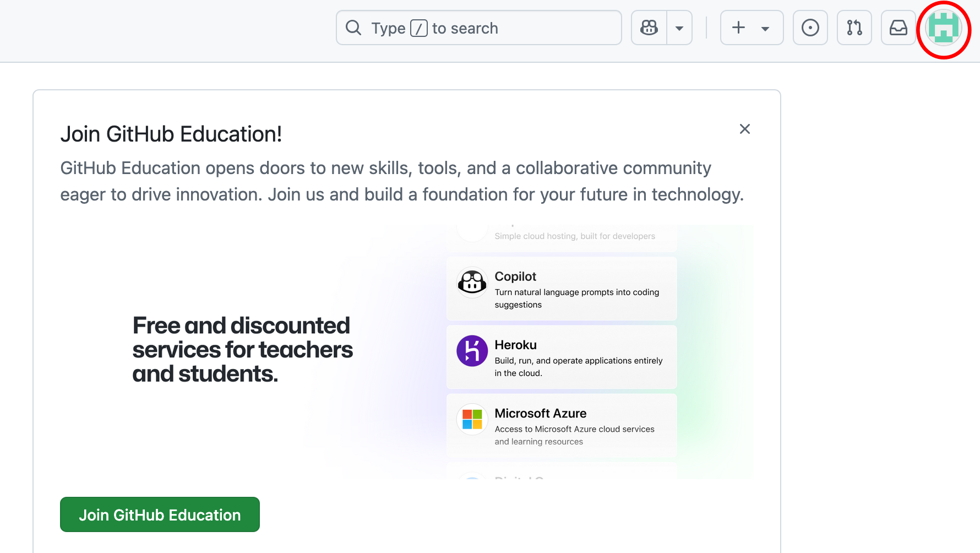Click the slash key hint in search

pyautogui.click(x=418, y=28)
